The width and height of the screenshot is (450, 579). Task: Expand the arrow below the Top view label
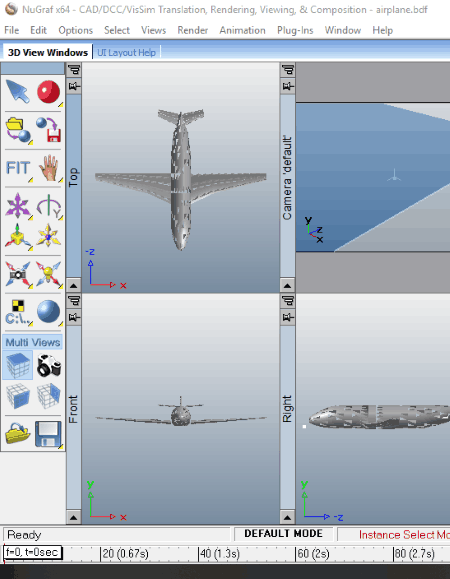pyautogui.click(x=73, y=285)
